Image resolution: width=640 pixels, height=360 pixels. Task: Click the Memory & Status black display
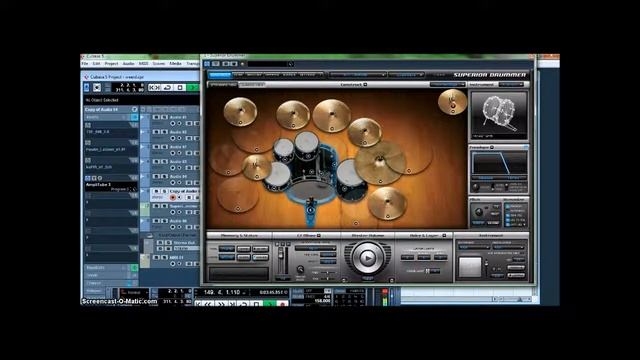(x=239, y=273)
